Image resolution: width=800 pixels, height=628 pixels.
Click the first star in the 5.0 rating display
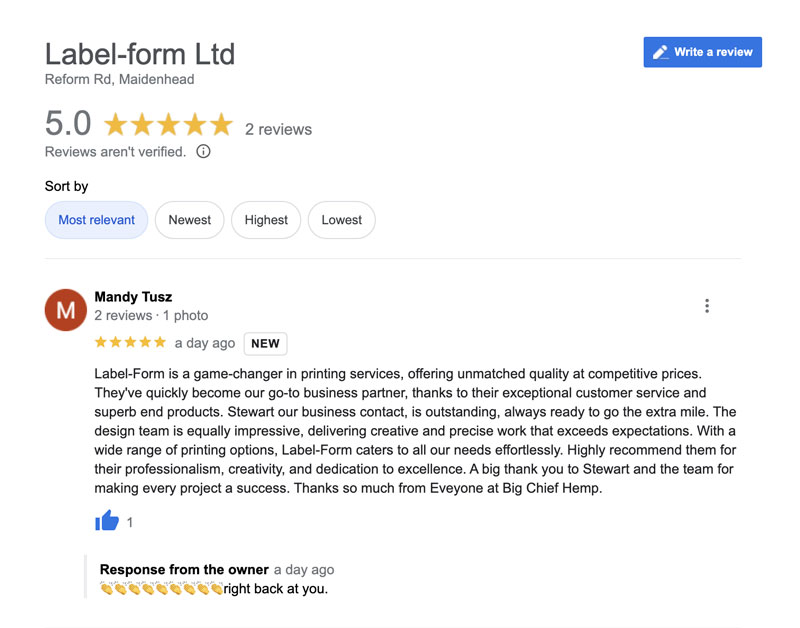tap(117, 124)
